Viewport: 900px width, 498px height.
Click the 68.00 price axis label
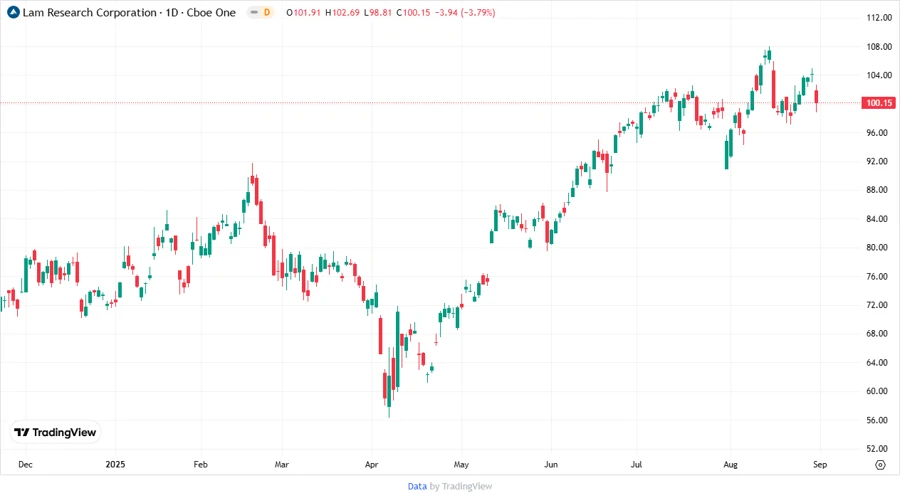pos(879,334)
